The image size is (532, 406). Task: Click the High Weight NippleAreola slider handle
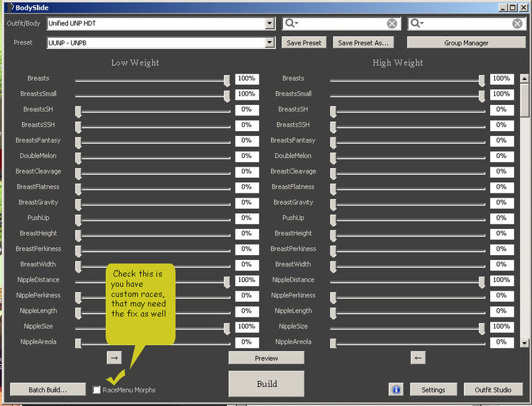tap(333, 344)
